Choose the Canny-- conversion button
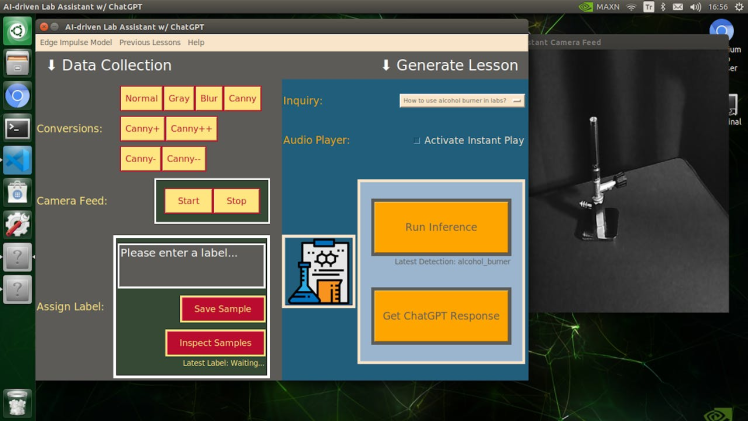Screen dimensions: 748x421 pos(184,159)
